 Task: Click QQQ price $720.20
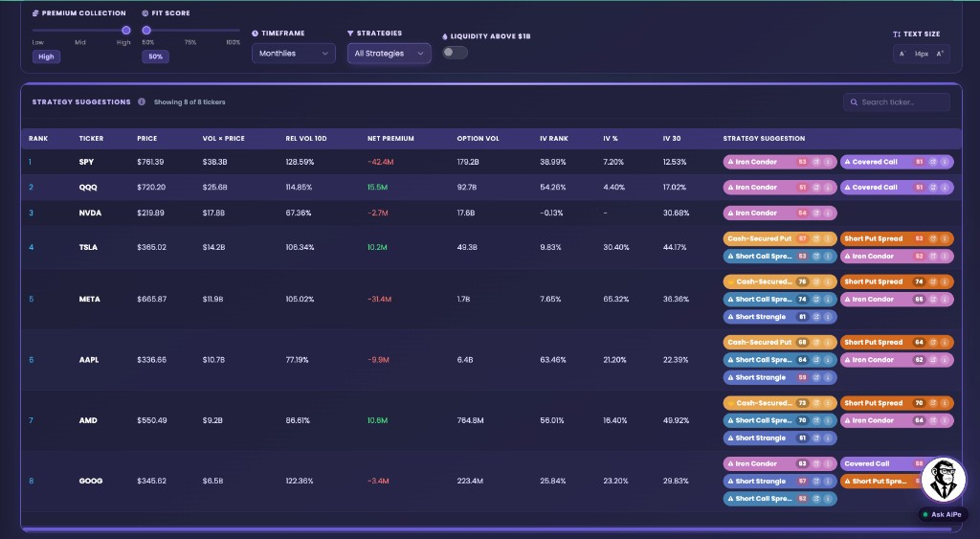tap(151, 188)
